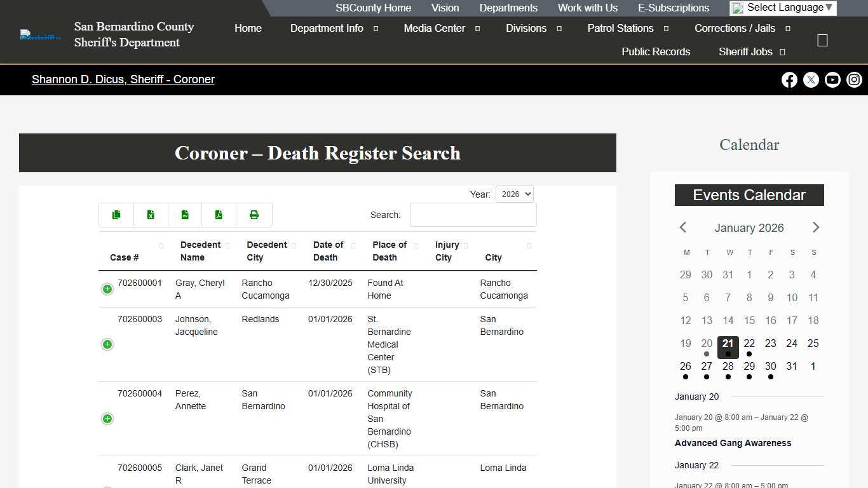Export results as CSV file
This screenshot has width=868, height=488.
[x=185, y=215]
